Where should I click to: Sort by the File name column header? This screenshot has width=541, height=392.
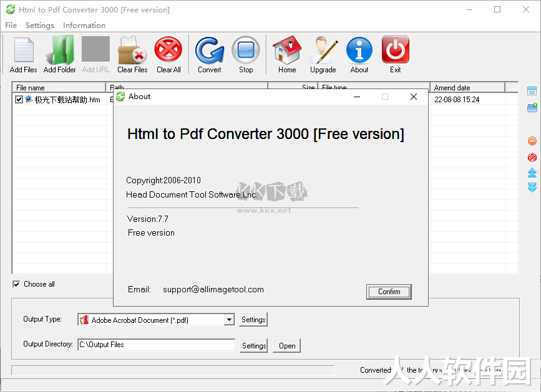point(59,87)
